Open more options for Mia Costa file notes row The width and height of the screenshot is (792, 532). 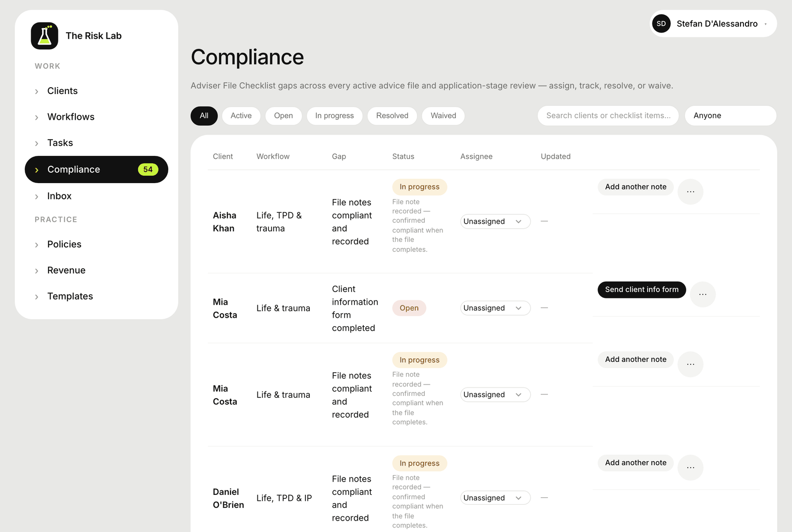pyautogui.click(x=691, y=364)
